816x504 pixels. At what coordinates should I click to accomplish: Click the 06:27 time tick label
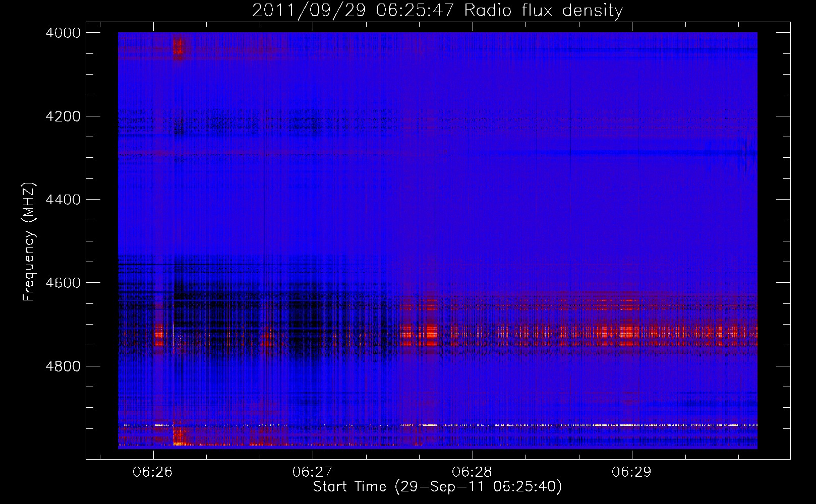(313, 472)
